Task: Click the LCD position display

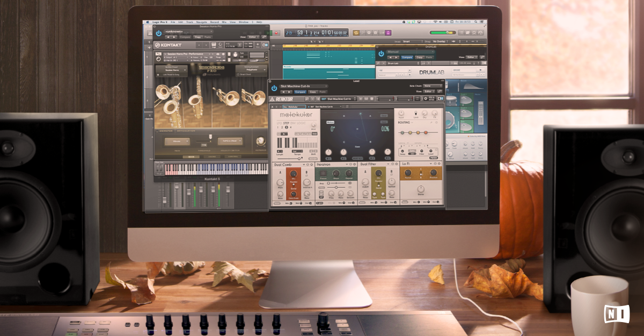Action: click(x=316, y=33)
